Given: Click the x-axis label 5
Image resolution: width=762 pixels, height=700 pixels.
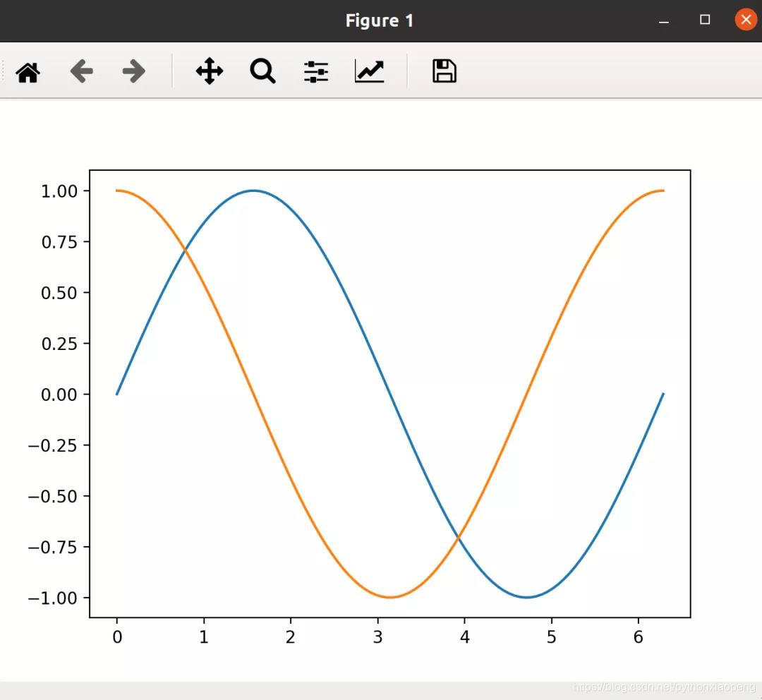Looking at the screenshot, I should (552, 636).
